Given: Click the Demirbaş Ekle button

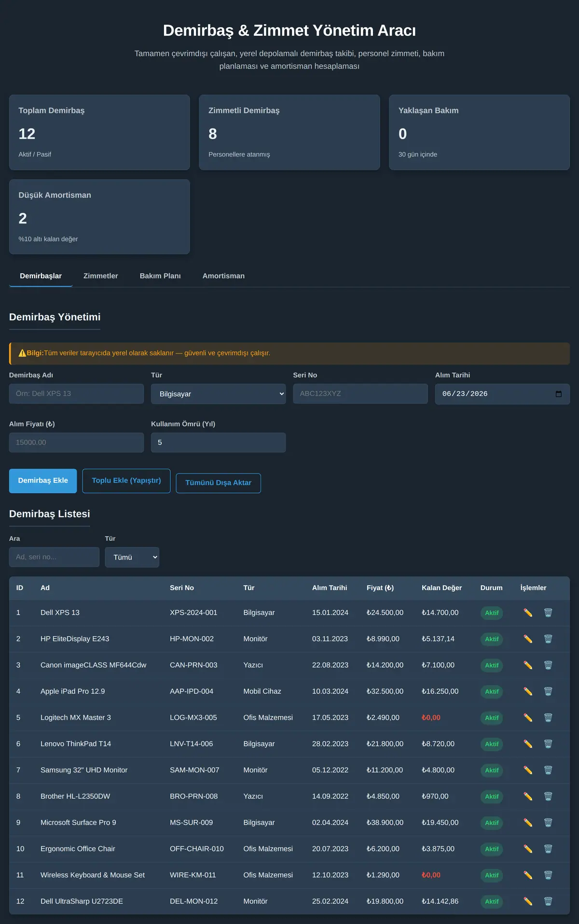Looking at the screenshot, I should point(43,481).
